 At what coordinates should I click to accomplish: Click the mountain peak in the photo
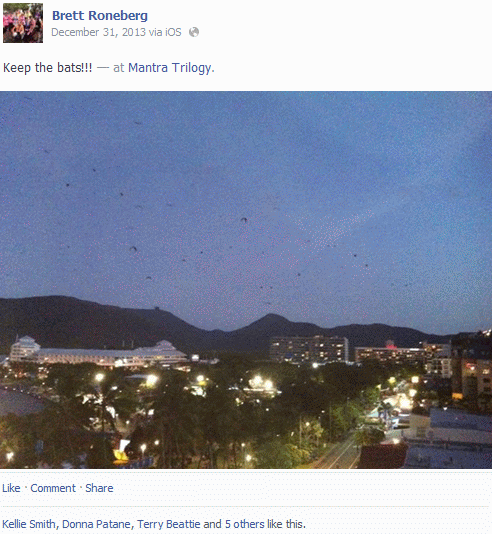[271, 320]
